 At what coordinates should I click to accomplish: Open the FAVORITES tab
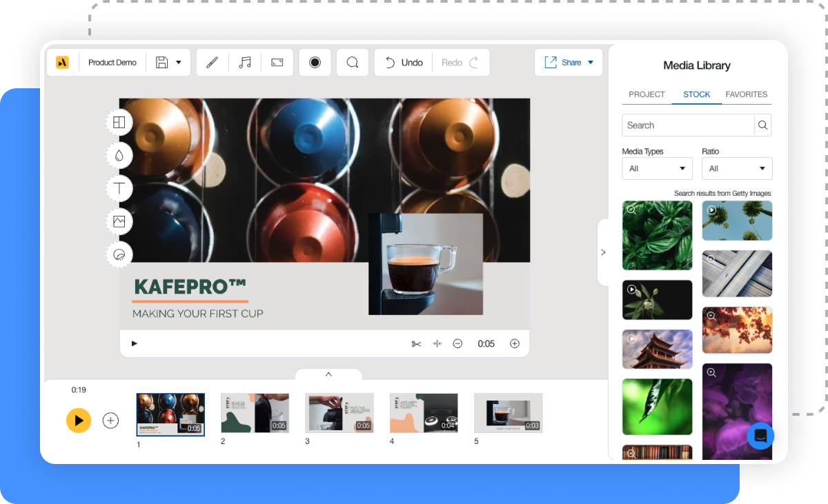(x=747, y=94)
